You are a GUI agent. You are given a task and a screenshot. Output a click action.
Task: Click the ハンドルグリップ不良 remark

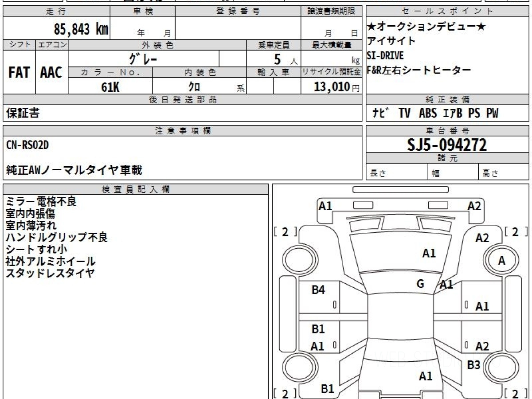(x=57, y=237)
